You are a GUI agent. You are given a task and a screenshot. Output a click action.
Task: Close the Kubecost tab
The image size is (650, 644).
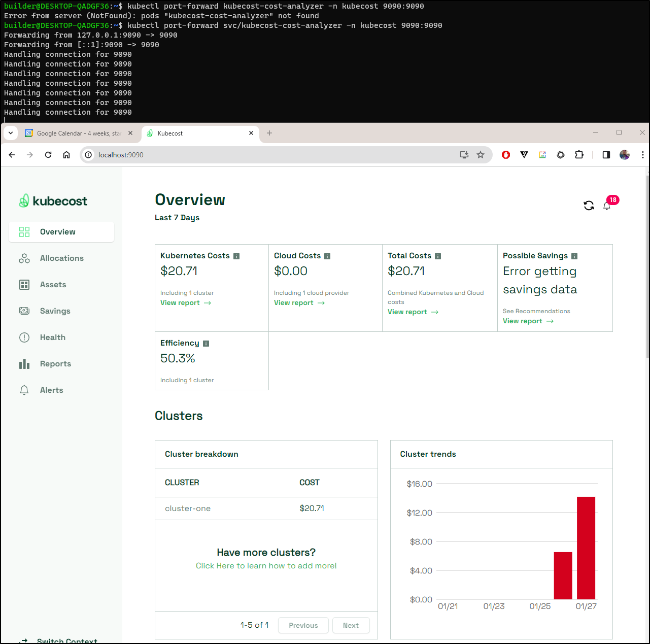point(251,133)
